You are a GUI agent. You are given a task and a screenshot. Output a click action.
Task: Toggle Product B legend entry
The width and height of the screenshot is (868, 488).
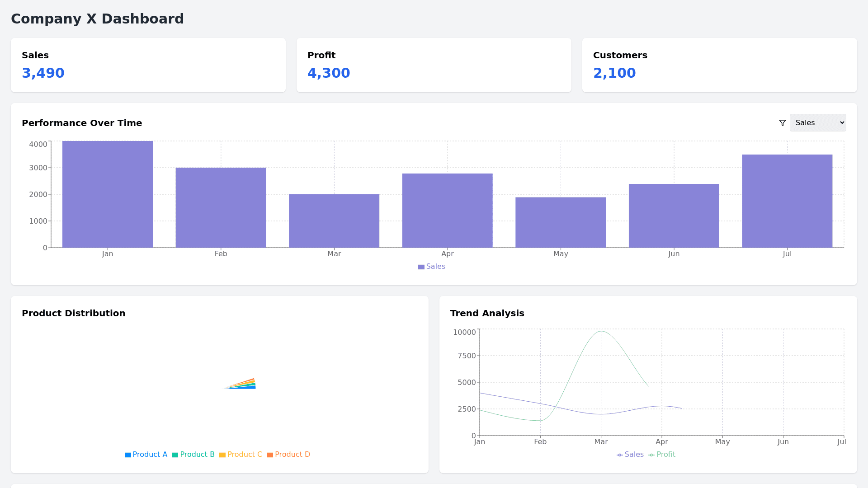click(193, 455)
